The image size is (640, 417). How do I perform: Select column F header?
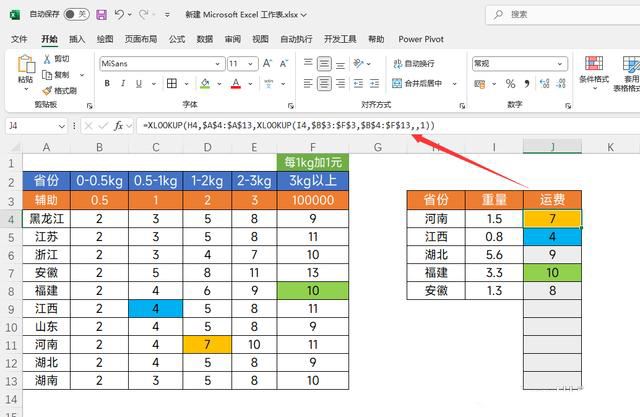tap(313, 147)
